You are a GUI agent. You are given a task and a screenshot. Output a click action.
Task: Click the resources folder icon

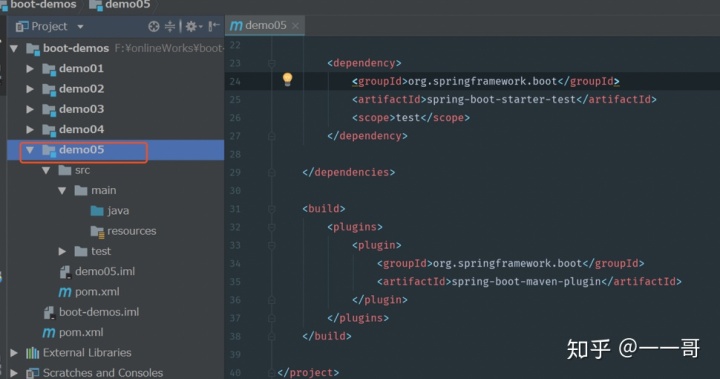(97, 232)
